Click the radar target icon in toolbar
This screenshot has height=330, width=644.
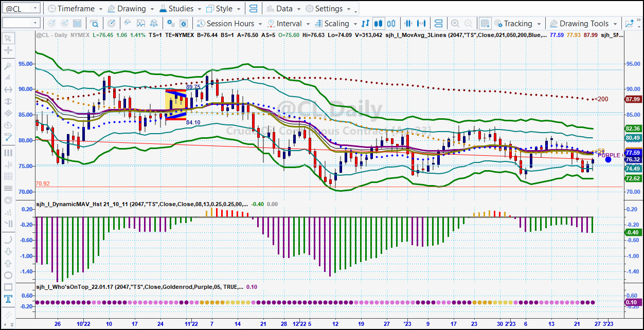click(x=112, y=24)
